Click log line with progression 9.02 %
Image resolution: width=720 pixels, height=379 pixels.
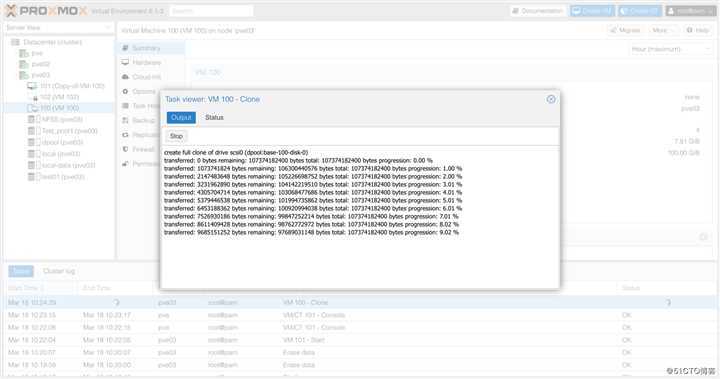[x=311, y=232]
